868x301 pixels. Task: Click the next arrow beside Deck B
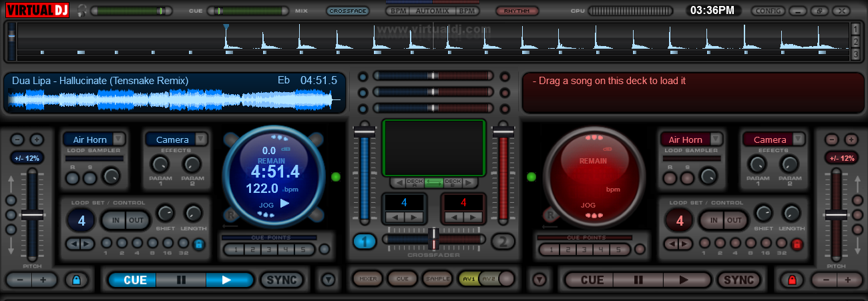click(x=470, y=183)
